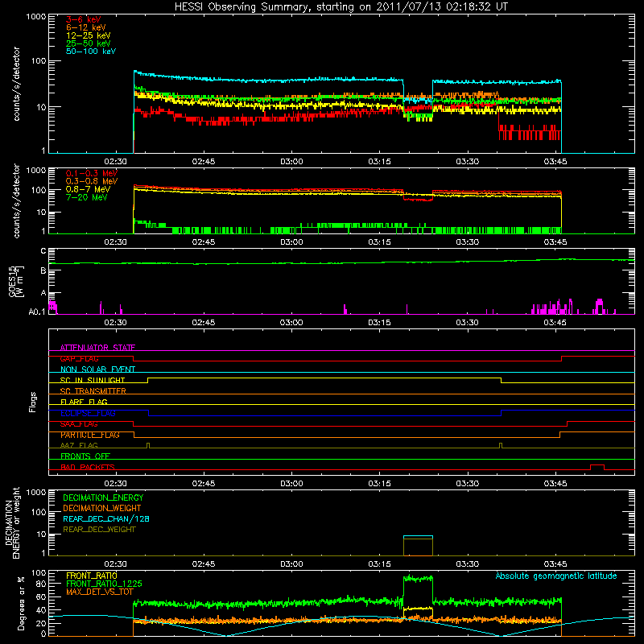Select the FRONT_RATIO_1225 legend label
Viewport: 644px width, 644px height.
104,584
